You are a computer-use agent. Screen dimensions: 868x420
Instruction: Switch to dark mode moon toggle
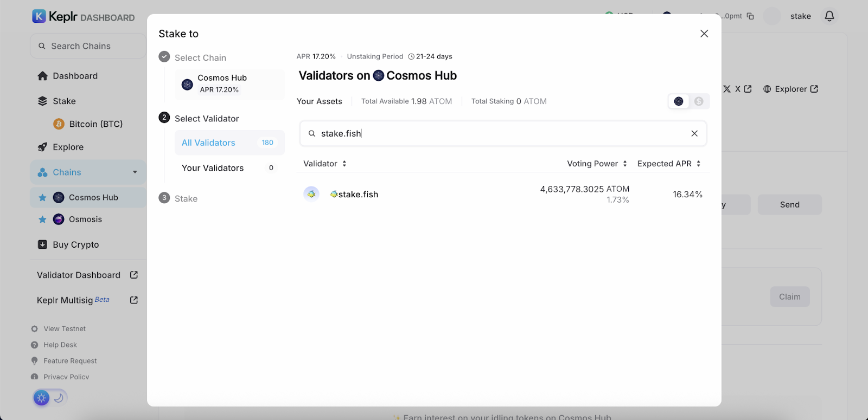pyautogui.click(x=59, y=398)
